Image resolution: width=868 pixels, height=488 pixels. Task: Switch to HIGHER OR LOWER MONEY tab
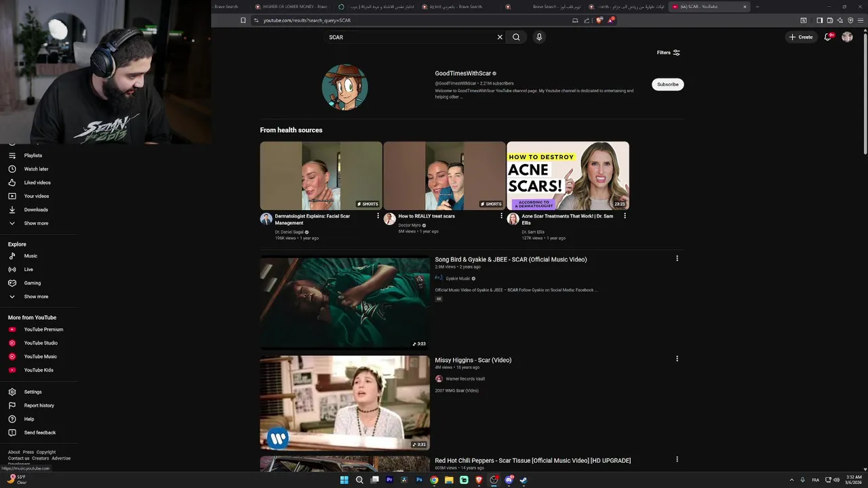pos(290,7)
